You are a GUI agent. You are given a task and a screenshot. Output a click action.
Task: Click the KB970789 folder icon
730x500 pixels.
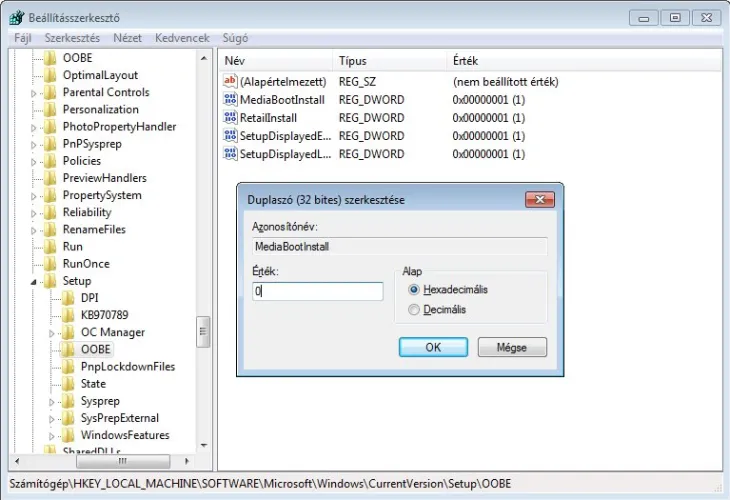tap(68, 315)
